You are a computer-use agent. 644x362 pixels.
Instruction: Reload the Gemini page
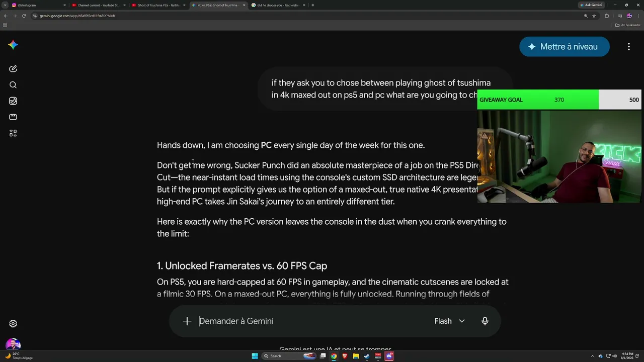[x=24, y=16]
